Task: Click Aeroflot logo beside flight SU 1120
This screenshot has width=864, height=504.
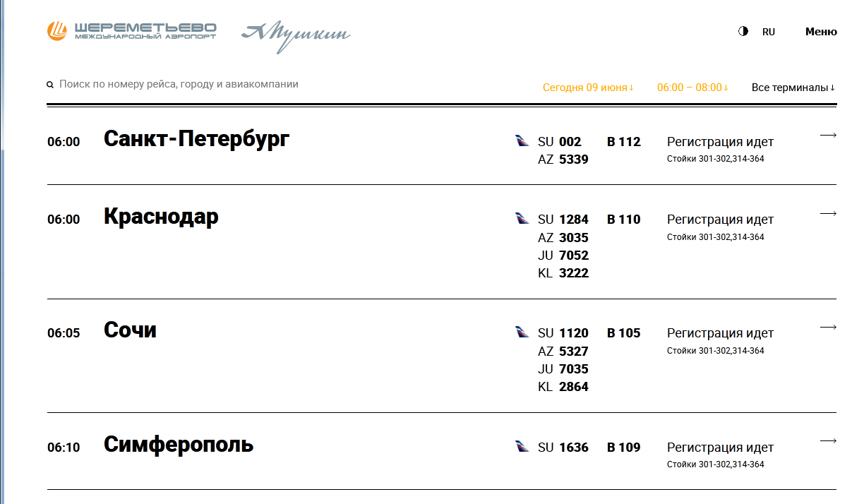Action: click(x=522, y=332)
